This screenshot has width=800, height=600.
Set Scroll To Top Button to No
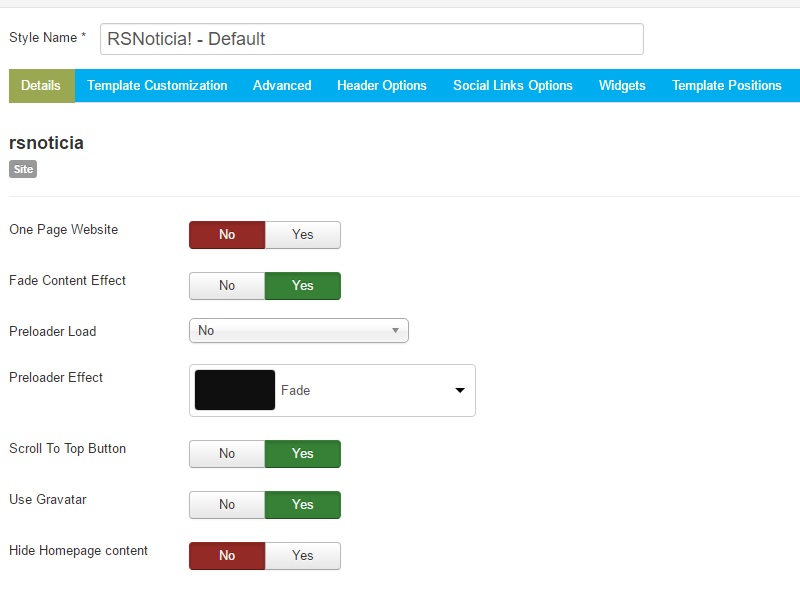(x=227, y=454)
